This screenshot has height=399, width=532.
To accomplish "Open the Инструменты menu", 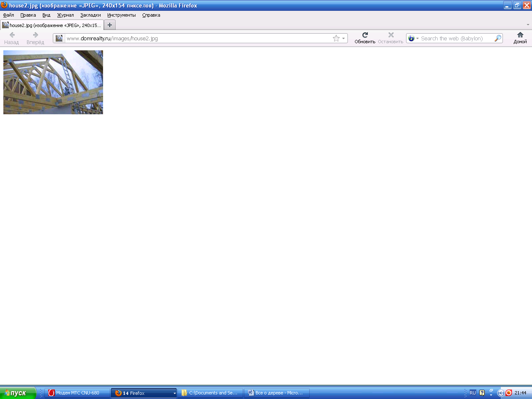I will (121, 15).
